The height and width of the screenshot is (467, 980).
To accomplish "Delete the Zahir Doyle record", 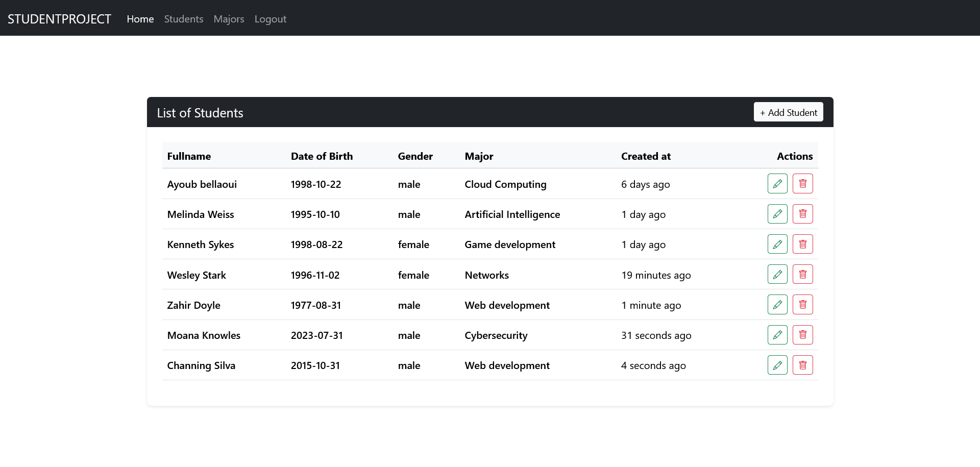I will click(802, 304).
